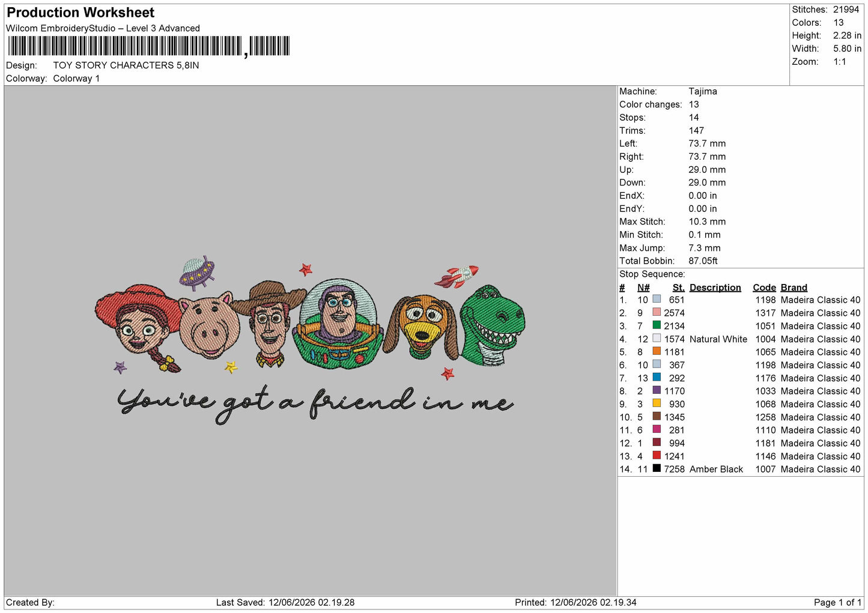The width and height of the screenshot is (868, 613).
Task: Select Buzz Lightyear in the design preview
Action: [338, 324]
